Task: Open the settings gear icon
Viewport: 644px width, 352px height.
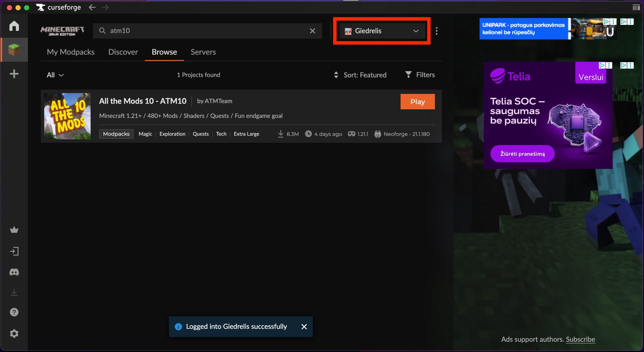Action: click(x=14, y=333)
